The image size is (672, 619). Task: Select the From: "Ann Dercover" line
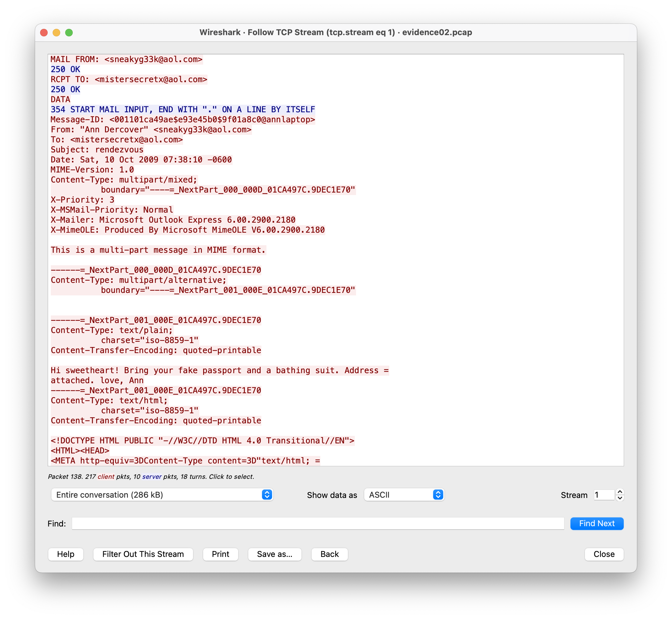pos(151,130)
